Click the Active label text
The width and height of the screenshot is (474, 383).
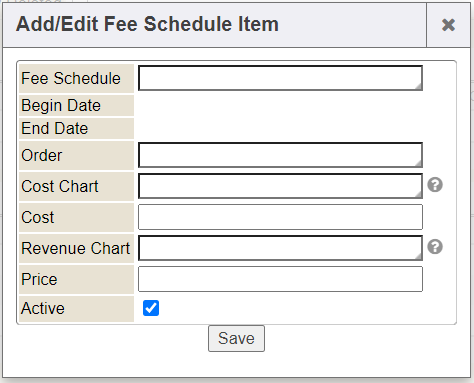(43, 308)
